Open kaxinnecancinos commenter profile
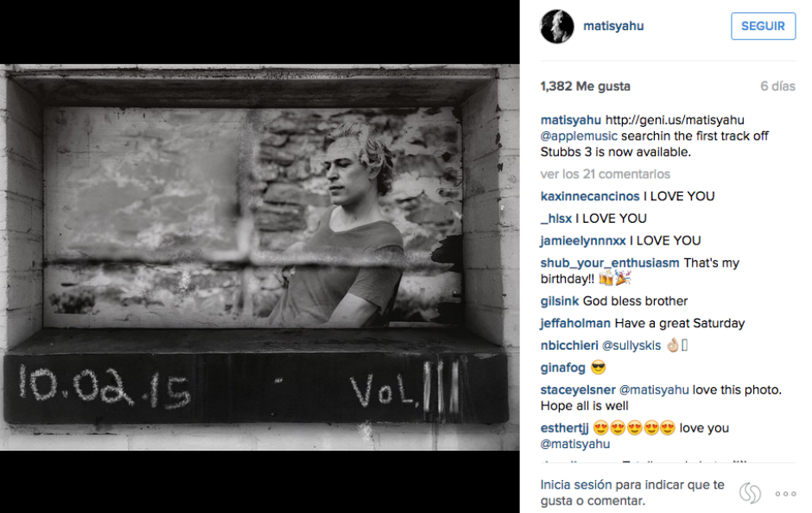812x513 pixels. tap(590, 196)
